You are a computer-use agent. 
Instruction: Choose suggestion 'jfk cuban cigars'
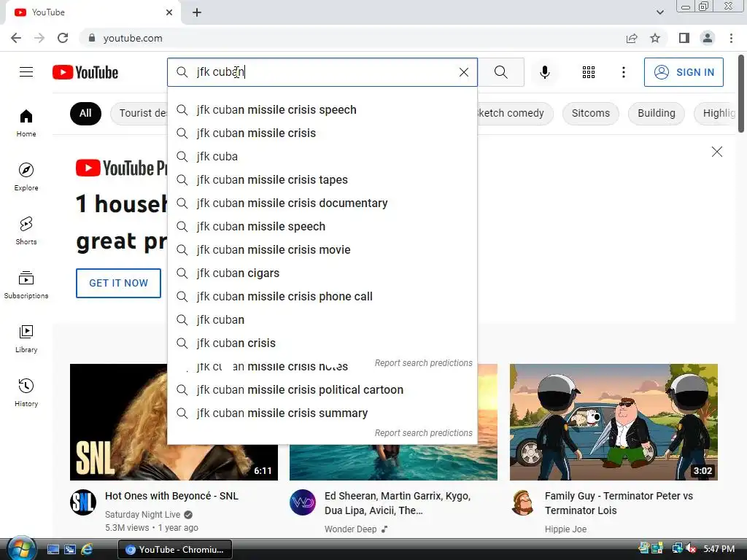[322, 273]
